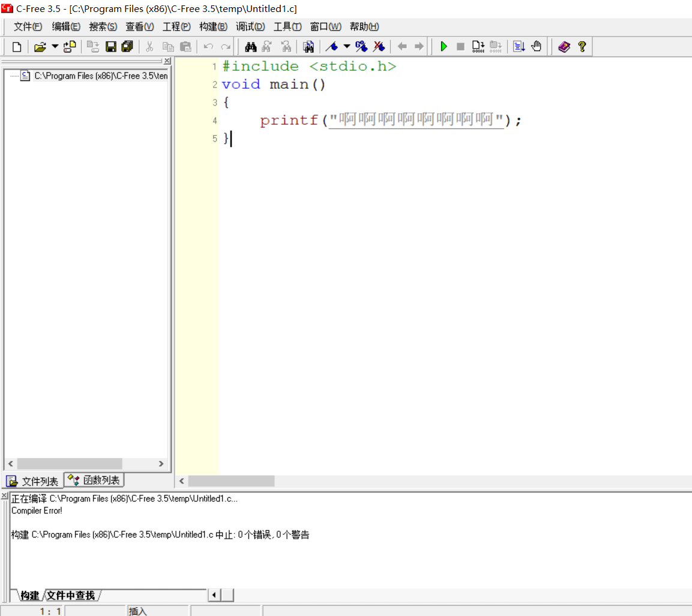Click the find in files icon
This screenshot has height=616, width=692.
point(308,47)
